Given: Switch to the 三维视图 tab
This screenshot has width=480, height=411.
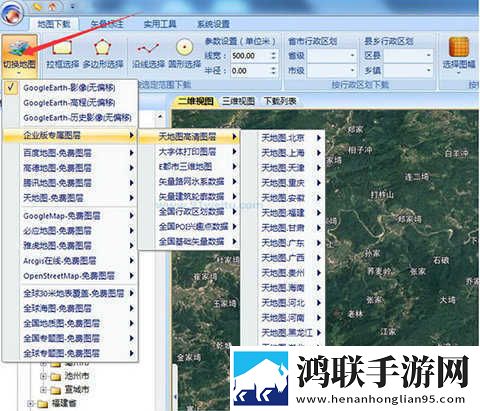Looking at the screenshot, I should (x=238, y=101).
